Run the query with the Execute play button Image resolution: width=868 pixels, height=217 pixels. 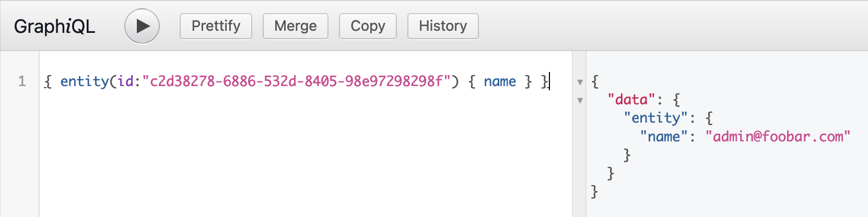tap(142, 26)
